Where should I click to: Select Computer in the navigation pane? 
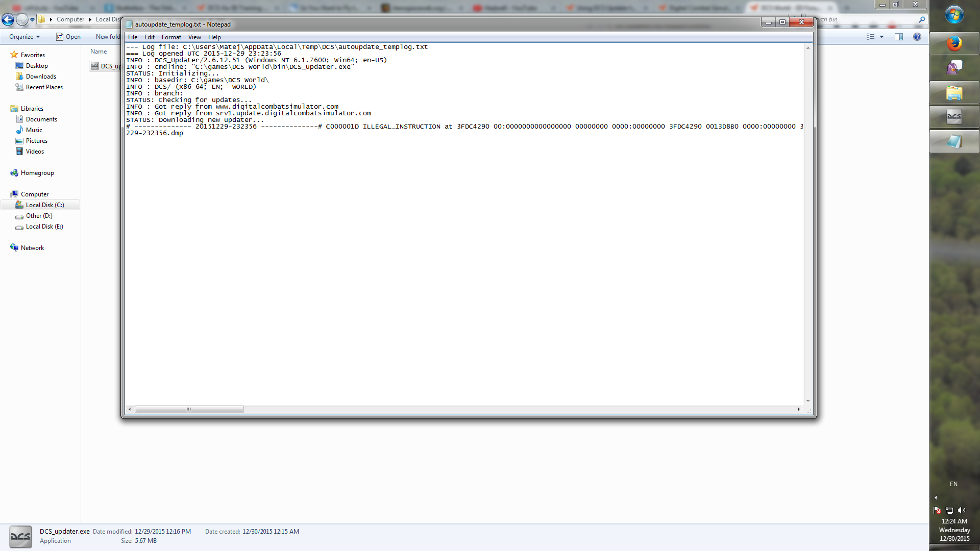[35, 194]
